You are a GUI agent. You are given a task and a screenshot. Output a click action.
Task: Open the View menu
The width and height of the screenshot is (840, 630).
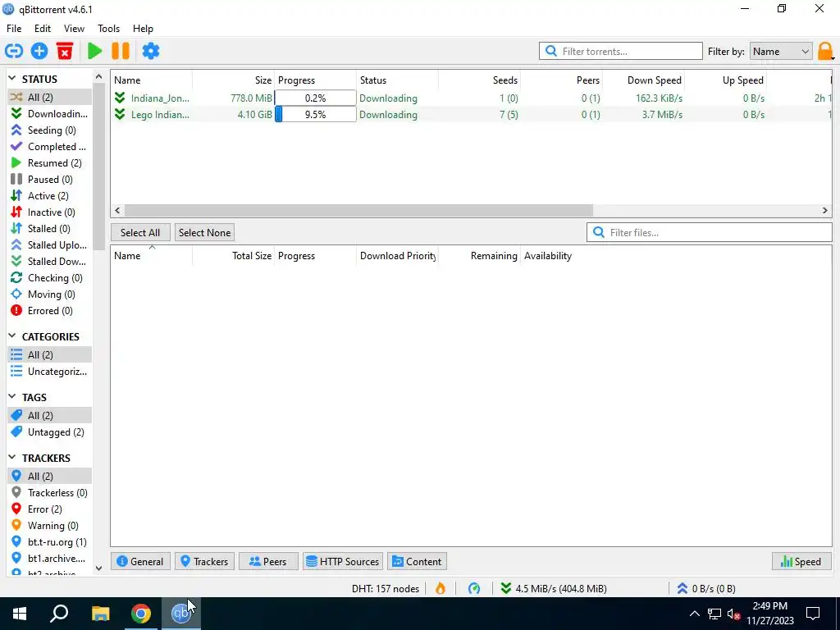coord(74,29)
